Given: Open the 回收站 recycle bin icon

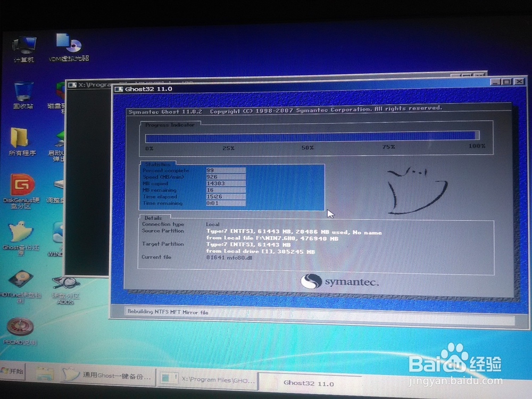Looking at the screenshot, I should (x=23, y=95).
